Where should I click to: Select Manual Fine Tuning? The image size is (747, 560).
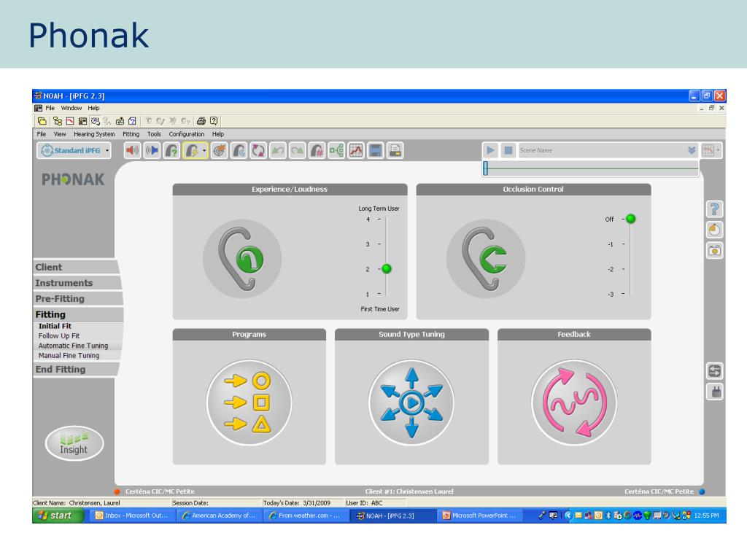point(69,356)
